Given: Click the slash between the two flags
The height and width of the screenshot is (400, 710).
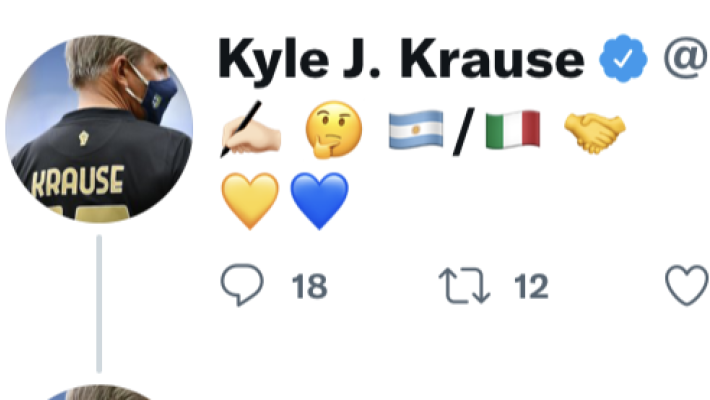Looking at the screenshot, I should click(x=463, y=131).
